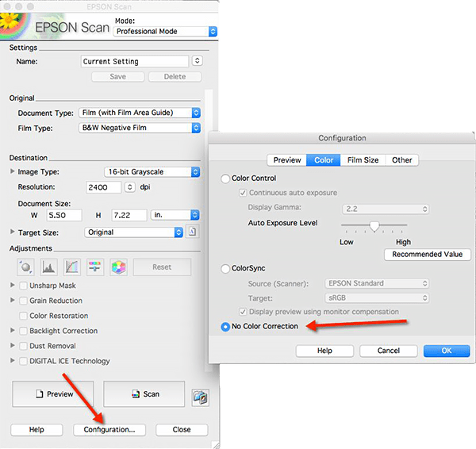Click the Resolution stepper arrows
Viewport: 476px width, 449px height.
pyautogui.click(x=130, y=187)
